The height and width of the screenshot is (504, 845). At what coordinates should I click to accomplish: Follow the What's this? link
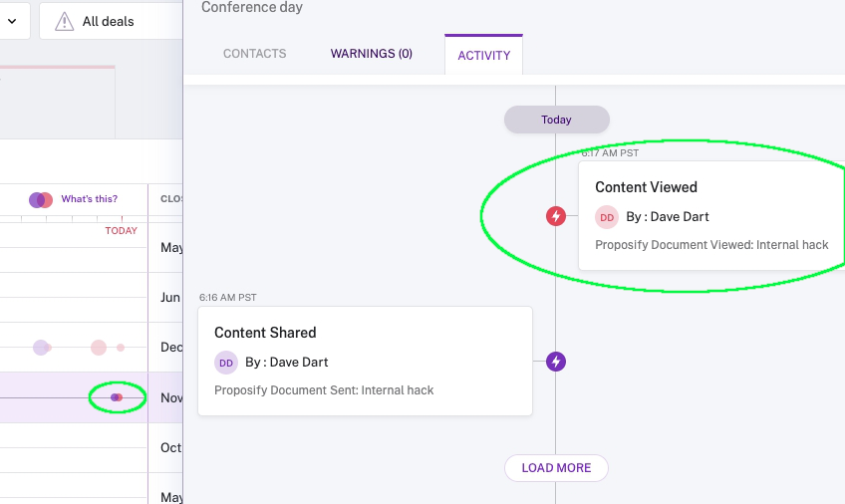[x=90, y=199]
